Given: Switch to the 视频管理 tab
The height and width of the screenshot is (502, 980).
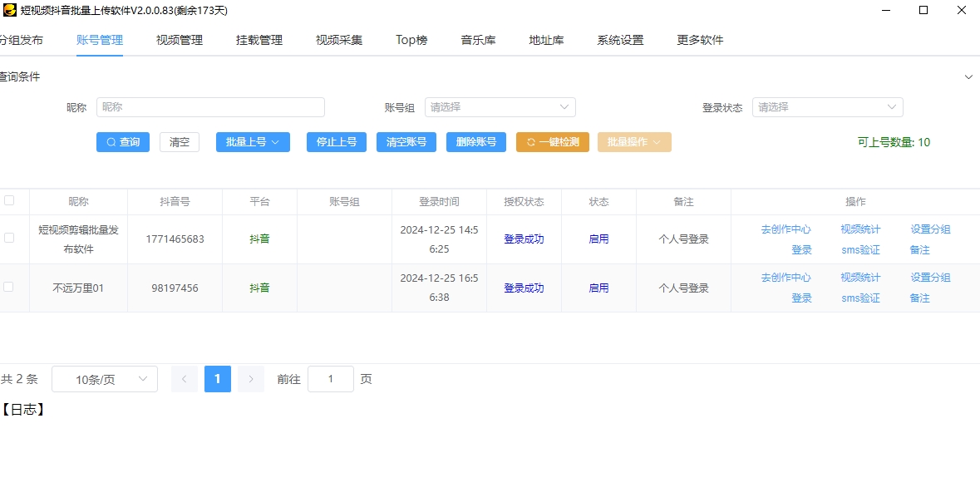Looking at the screenshot, I should click(x=180, y=40).
